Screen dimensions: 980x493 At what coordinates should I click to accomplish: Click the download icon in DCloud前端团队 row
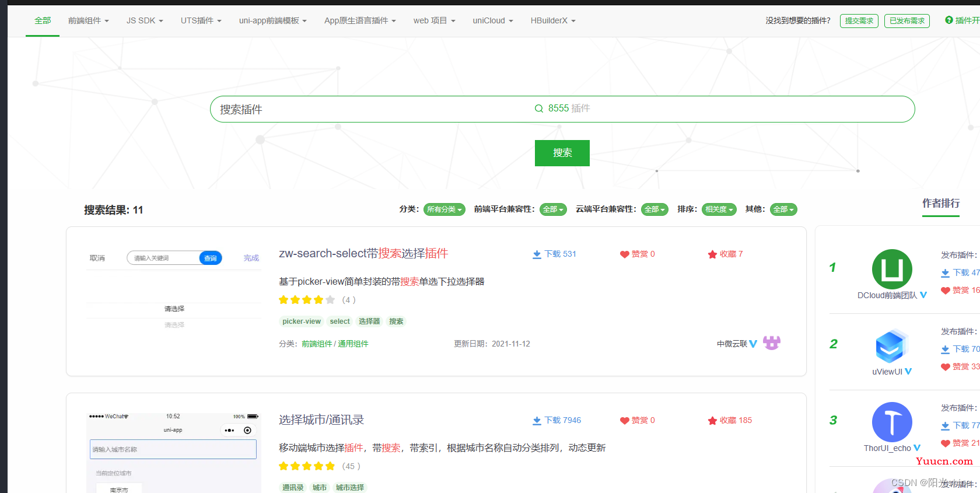pyautogui.click(x=945, y=273)
